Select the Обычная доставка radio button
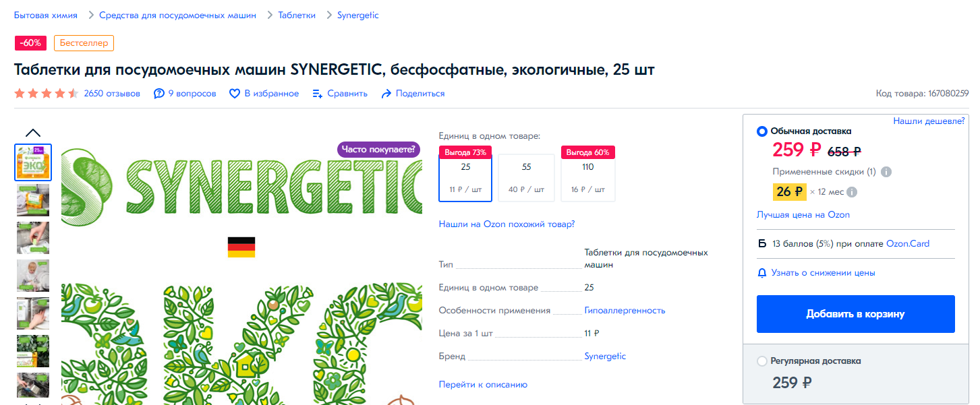The height and width of the screenshot is (405, 980). click(x=762, y=131)
